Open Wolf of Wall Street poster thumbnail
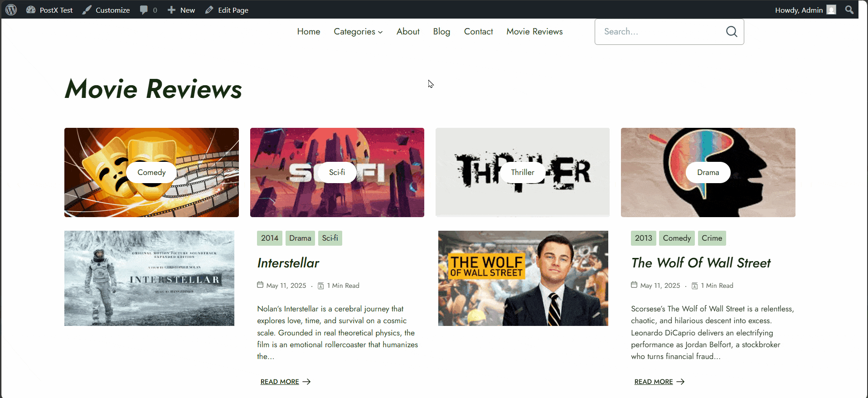The height and width of the screenshot is (398, 868). point(523,278)
